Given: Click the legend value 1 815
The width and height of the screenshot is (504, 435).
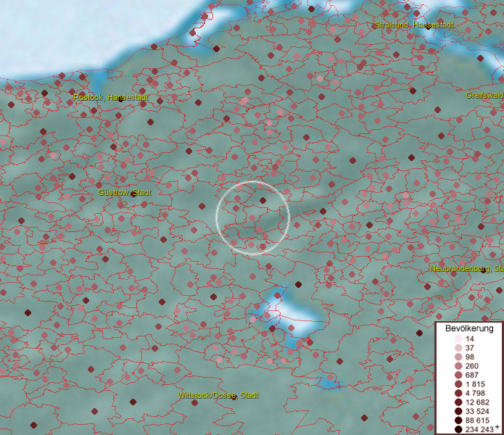Looking at the screenshot, I should [475, 384].
